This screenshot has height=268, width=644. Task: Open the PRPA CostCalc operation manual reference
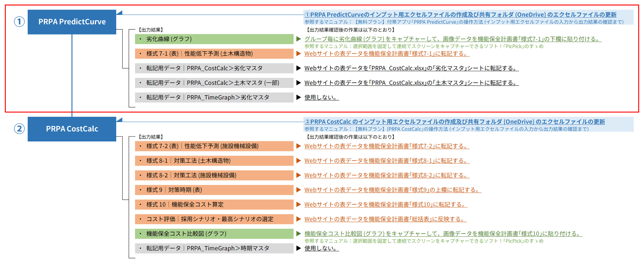tap(446, 129)
